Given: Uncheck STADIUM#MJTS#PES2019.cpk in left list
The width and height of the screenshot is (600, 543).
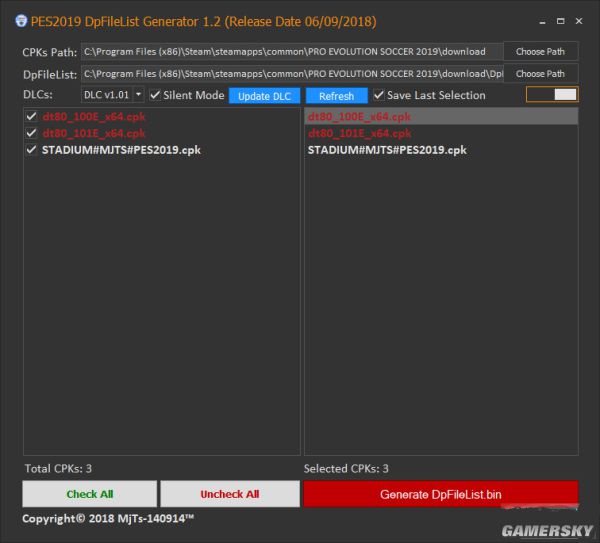Looking at the screenshot, I should click(31, 150).
